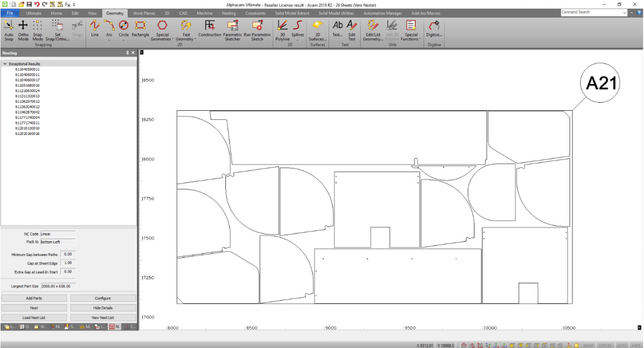The image size is (644, 348).
Task: Toggle AUTO in the status bar
Action: coord(622,345)
